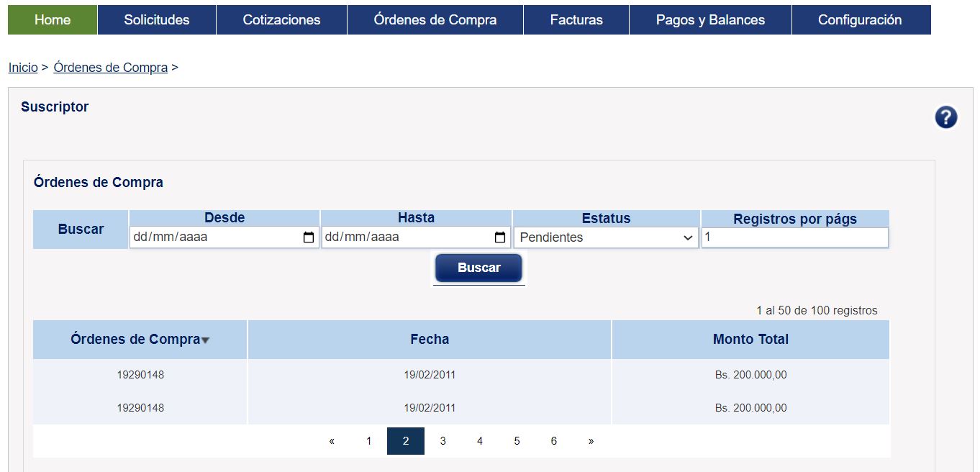This screenshot has width=980, height=472.
Task: Sort by Órdenes de Compra column arrow
Action: (x=206, y=340)
